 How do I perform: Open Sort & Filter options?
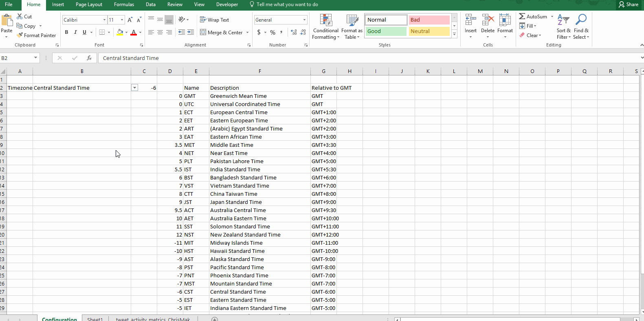pyautogui.click(x=564, y=27)
